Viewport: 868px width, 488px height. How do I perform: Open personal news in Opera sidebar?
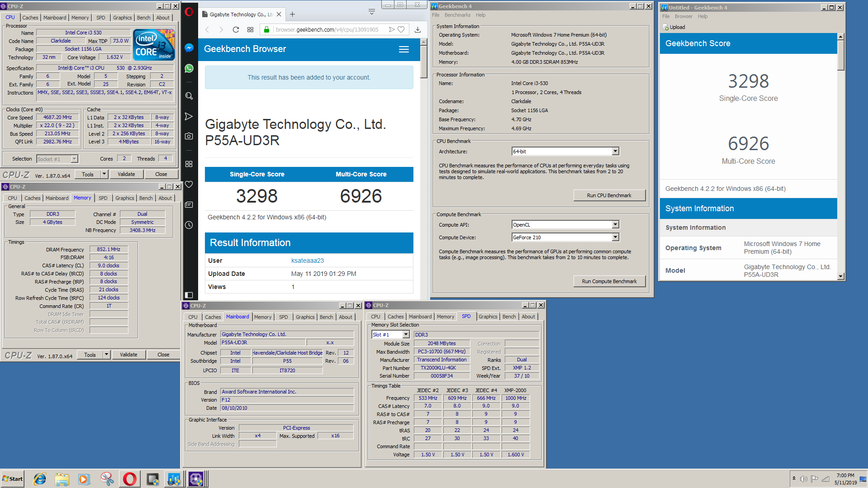point(189,204)
